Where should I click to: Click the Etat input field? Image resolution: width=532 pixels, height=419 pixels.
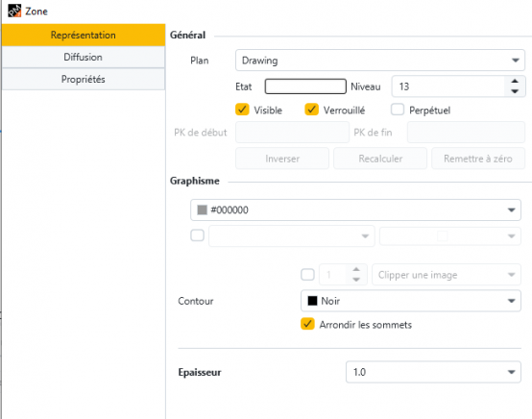(305, 86)
